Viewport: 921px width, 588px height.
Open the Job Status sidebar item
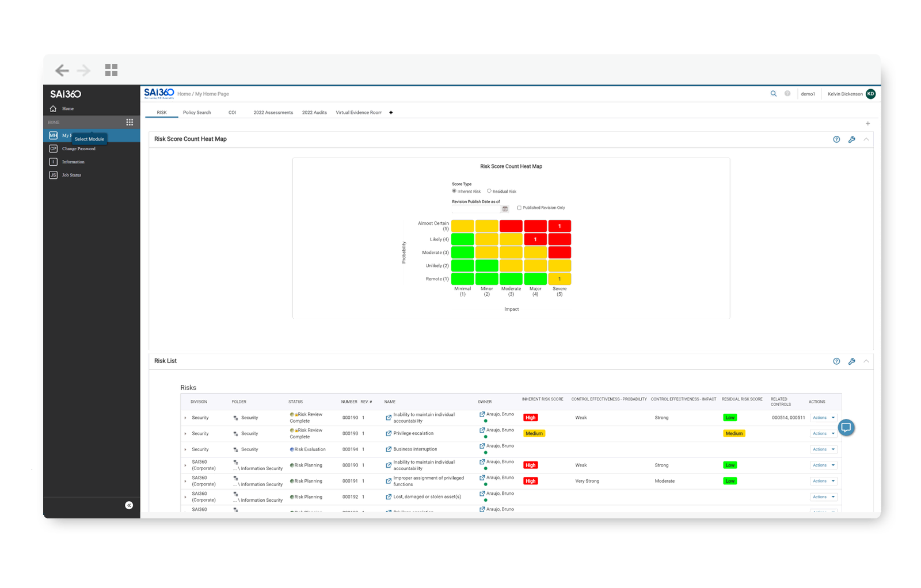(54, 175)
